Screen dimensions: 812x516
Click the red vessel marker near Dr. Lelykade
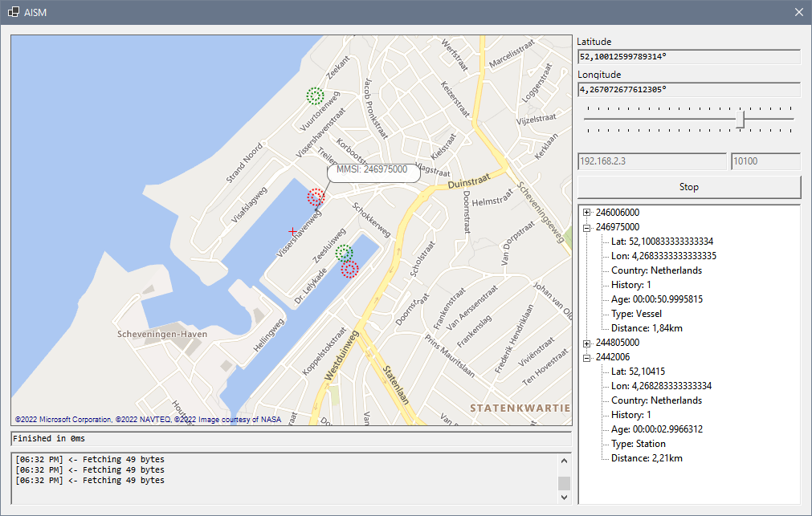point(349,270)
